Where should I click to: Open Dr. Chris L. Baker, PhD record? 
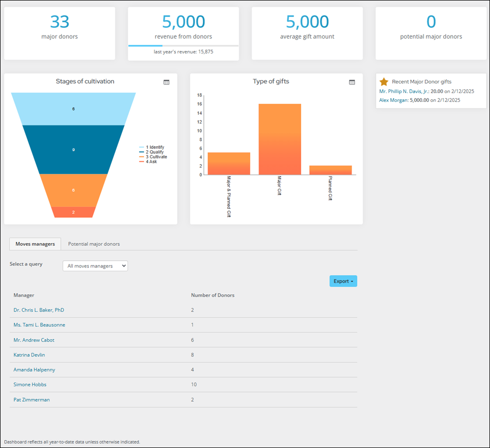[39, 310]
